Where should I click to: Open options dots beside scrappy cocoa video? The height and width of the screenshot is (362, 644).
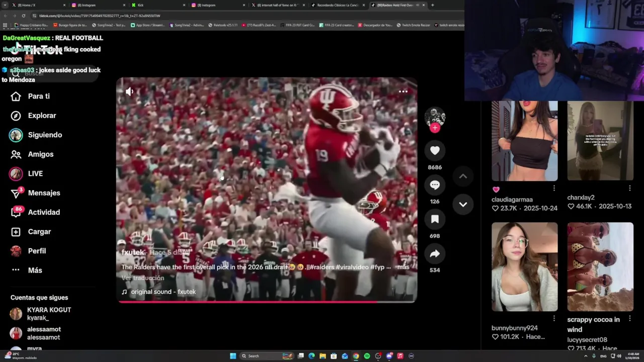click(629, 318)
